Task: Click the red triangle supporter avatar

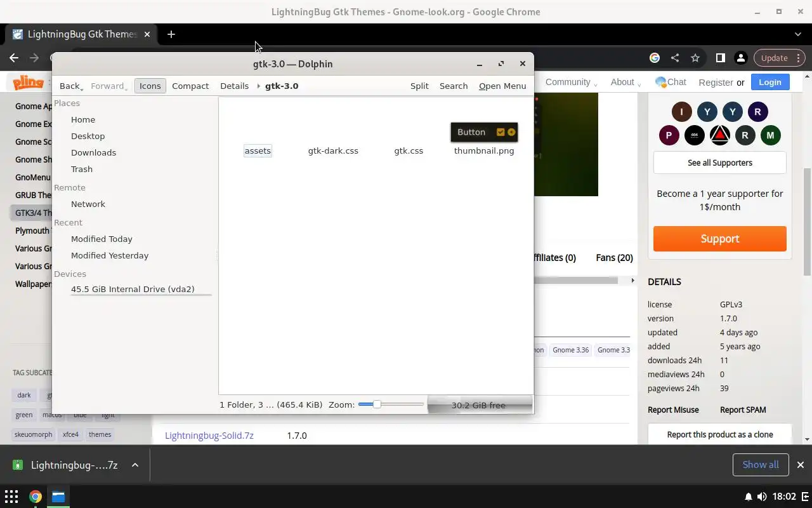Action: click(719, 135)
